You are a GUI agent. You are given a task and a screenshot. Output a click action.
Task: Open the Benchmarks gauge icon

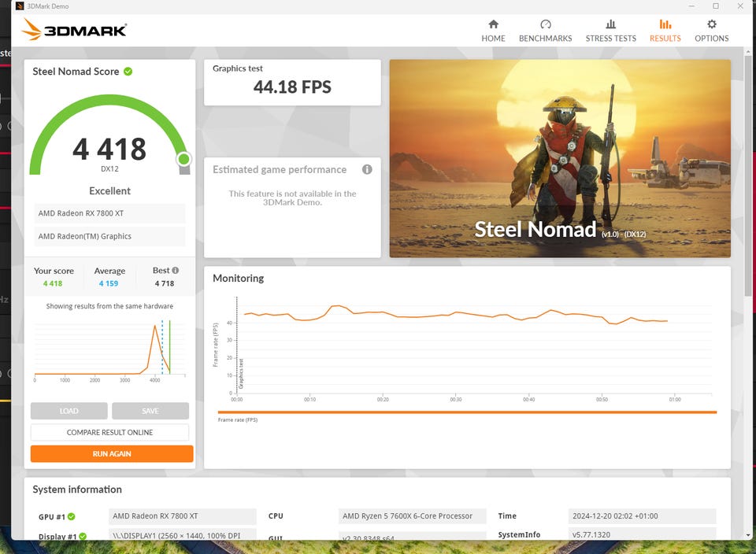pyautogui.click(x=545, y=24)
